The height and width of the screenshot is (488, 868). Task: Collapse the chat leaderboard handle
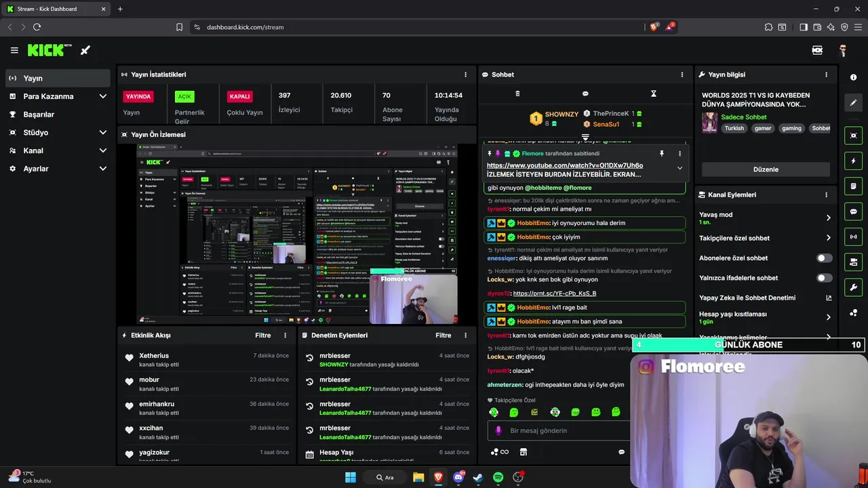[x=585, y=137]
